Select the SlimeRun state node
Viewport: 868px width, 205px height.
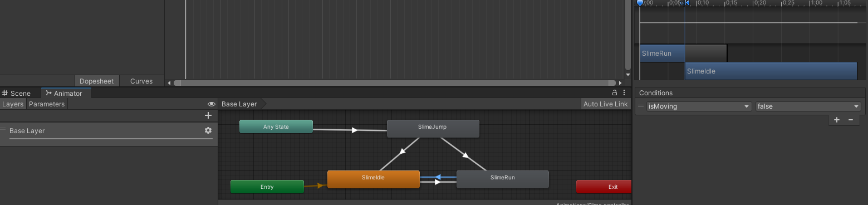coord(502,179)
